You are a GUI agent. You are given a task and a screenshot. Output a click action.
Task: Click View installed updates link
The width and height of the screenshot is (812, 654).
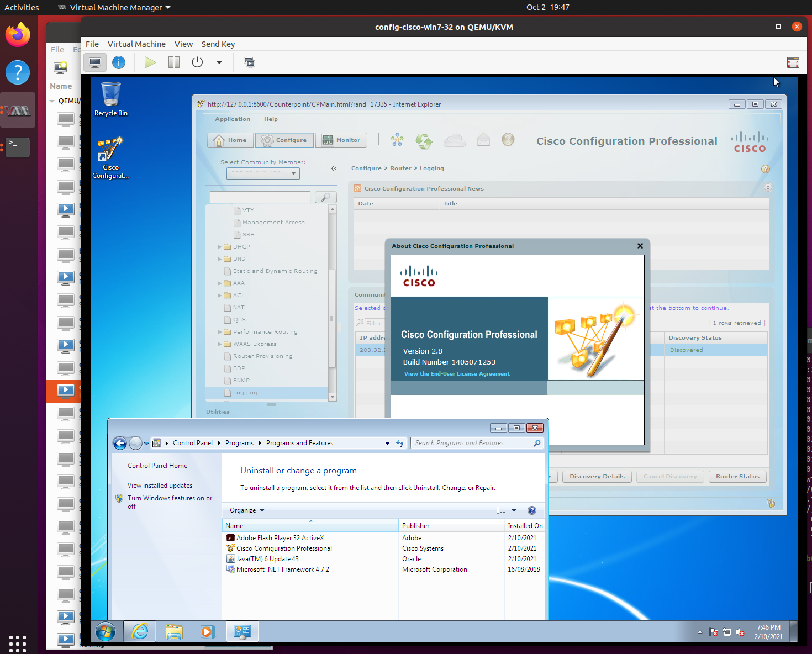tap(160, 486)
